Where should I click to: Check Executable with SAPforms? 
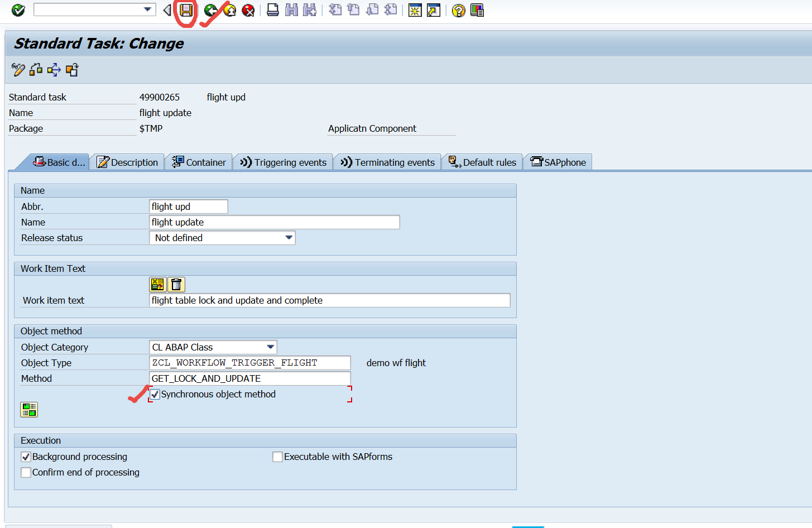pos(277,457)
